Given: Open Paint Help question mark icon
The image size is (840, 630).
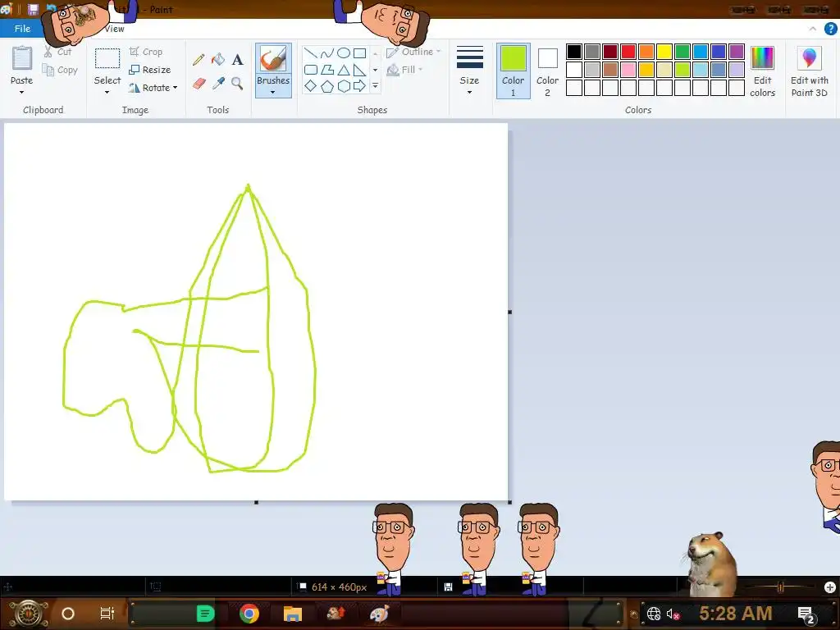Looking at the screenshot, I should (830, 29).
